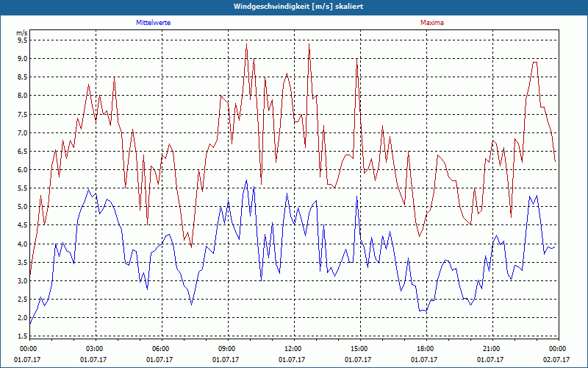The image size is (588, 368).
Task: Click the 01.07.17 date under 12:00
Action: (x=292, y=360)
